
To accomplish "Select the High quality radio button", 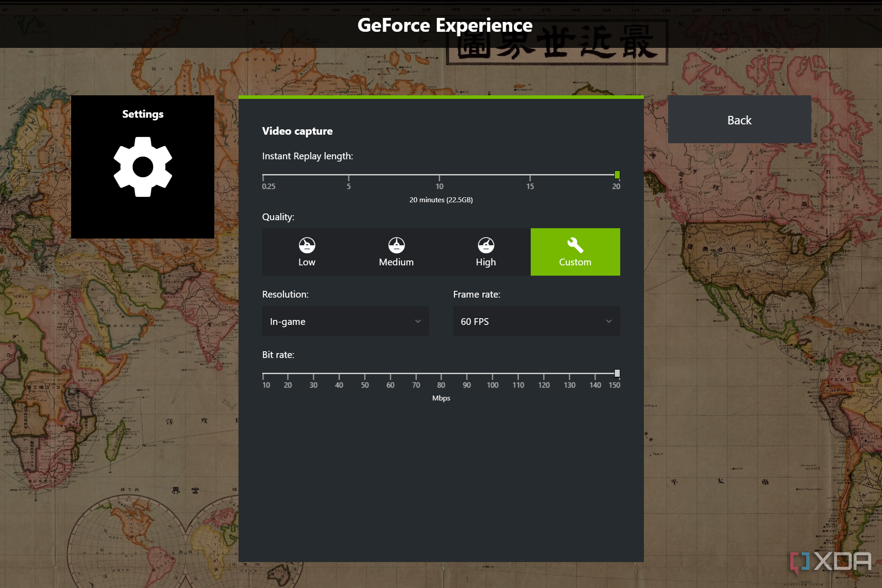I will tap(485, 251).
